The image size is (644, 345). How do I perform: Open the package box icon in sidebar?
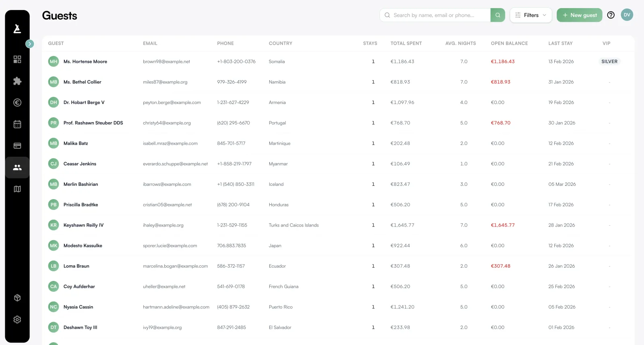17,298
